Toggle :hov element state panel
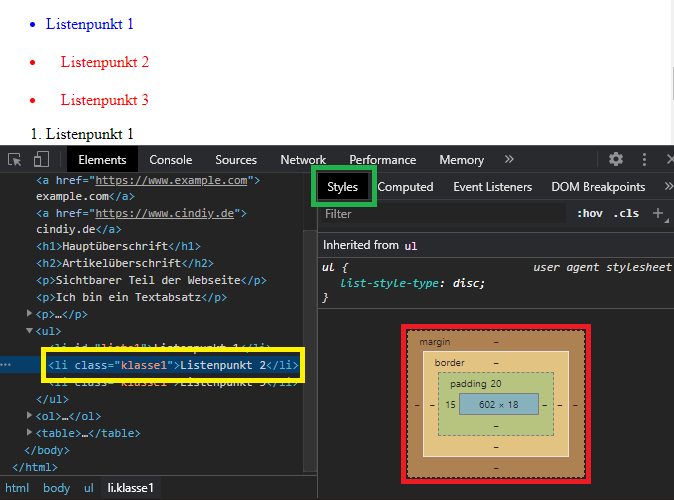Screen dimensions: 674x500 coord(590,213)
